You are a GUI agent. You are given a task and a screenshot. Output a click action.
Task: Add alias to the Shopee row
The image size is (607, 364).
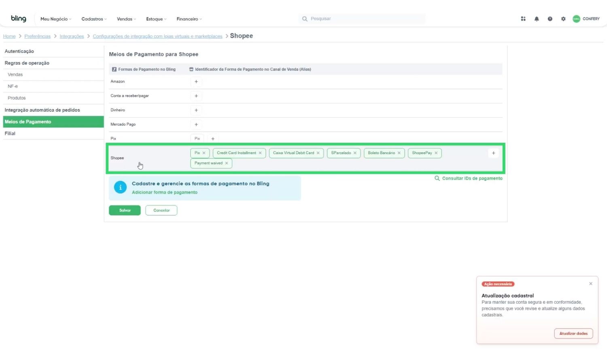click(493, 153)
